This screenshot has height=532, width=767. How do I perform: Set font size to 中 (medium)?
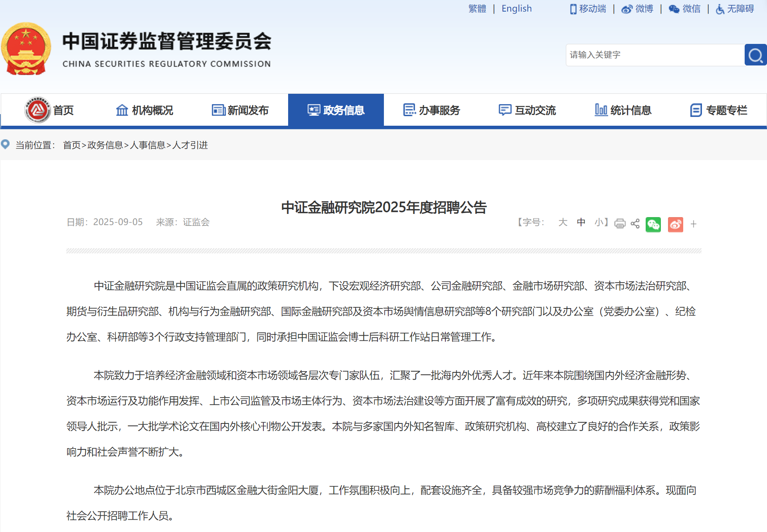(x=581, y=222)
